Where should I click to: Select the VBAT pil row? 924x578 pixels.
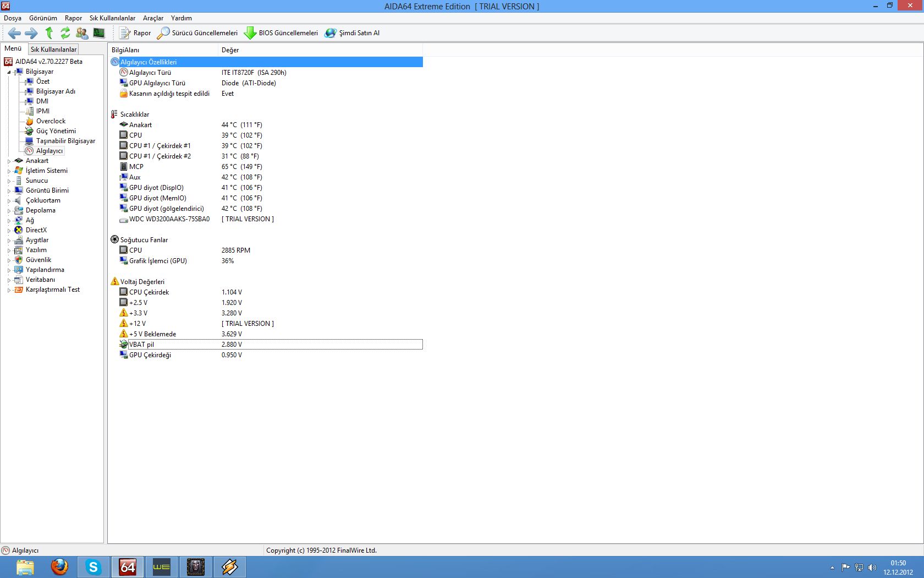pos(266,345)
